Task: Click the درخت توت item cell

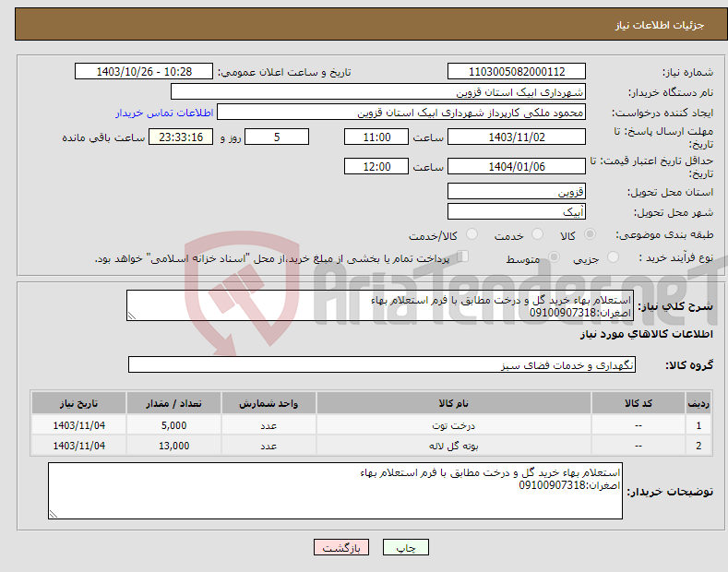Action: (x=454, y=425)
